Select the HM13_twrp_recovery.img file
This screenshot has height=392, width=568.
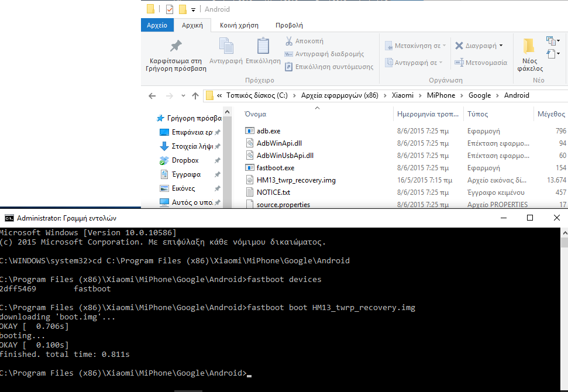click(296, 180)
